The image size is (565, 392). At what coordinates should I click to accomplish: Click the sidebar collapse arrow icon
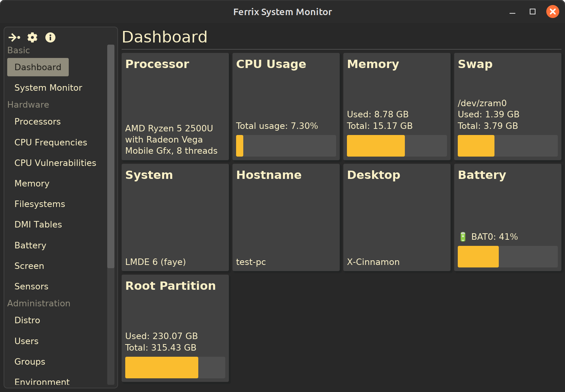(x=14, y=37)
